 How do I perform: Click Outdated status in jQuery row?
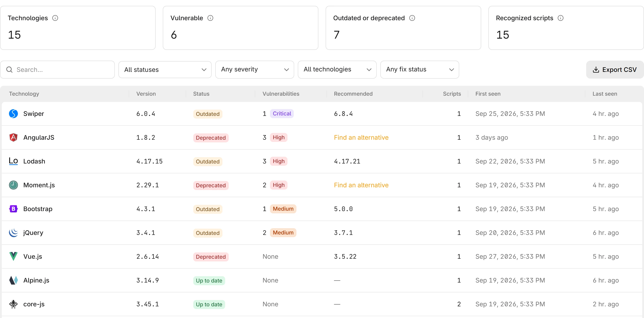[x=207, y=233]
